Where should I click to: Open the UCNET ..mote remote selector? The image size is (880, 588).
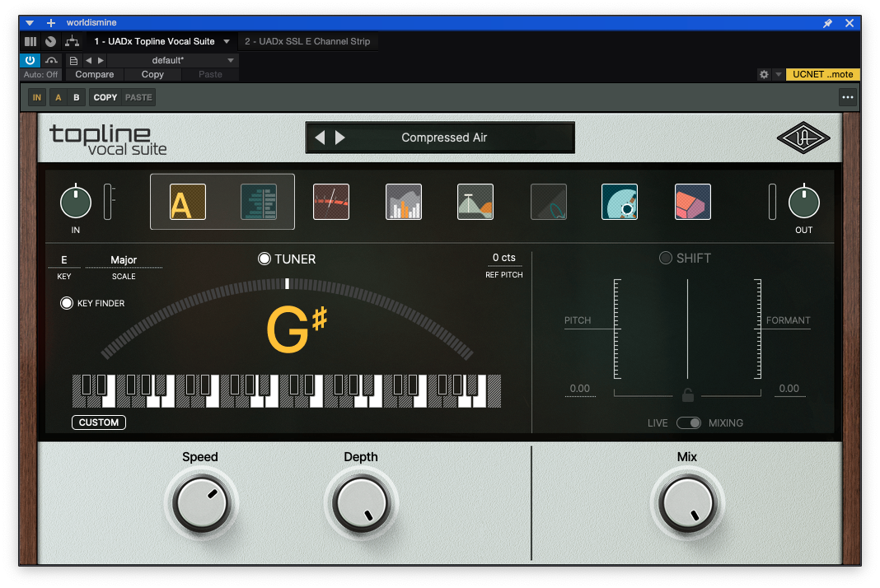(823, 74)
